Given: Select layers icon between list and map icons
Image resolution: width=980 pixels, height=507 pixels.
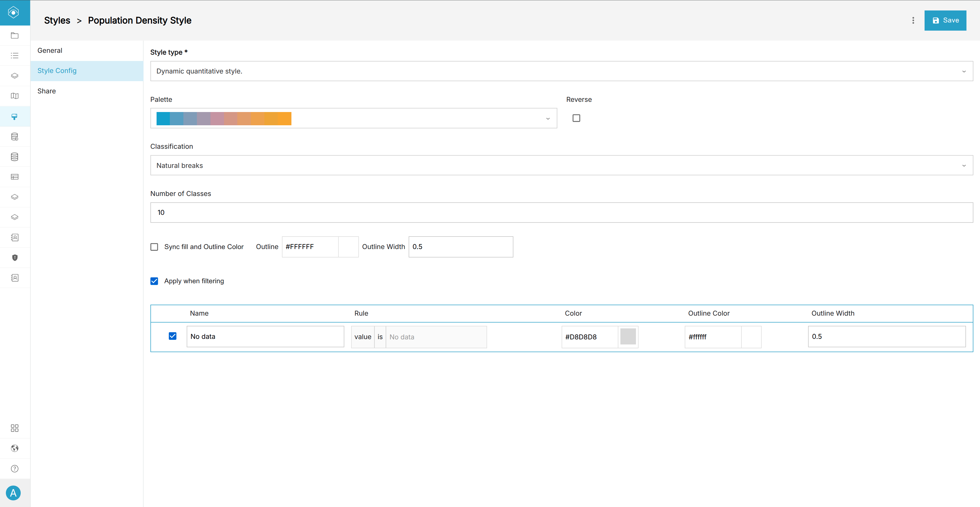Looking at the screenshot, I should pyautogui.click(x=15, y=76).
